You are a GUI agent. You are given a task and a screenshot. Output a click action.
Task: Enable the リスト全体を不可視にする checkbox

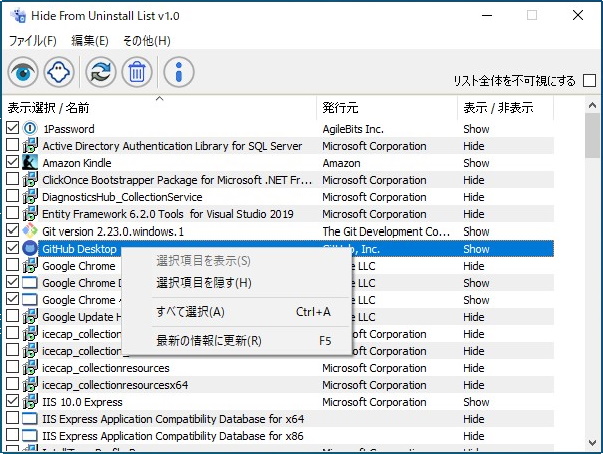[589, 81]
